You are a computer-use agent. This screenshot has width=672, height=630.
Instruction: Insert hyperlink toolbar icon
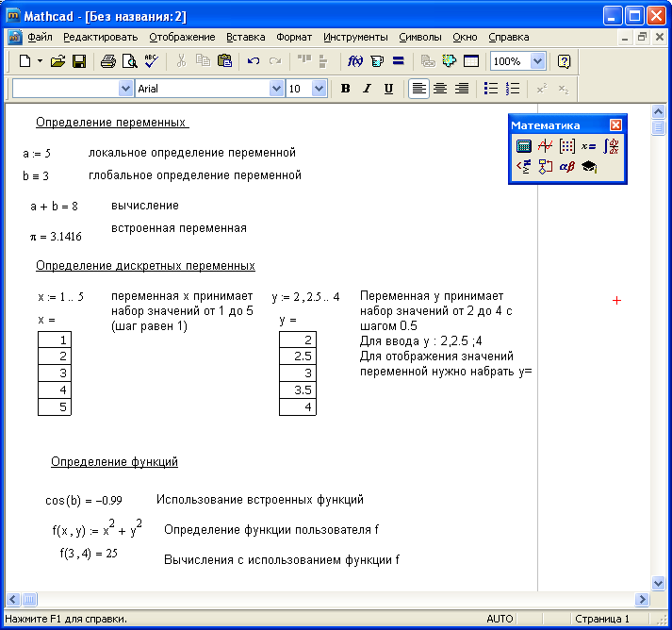[428, 61]
